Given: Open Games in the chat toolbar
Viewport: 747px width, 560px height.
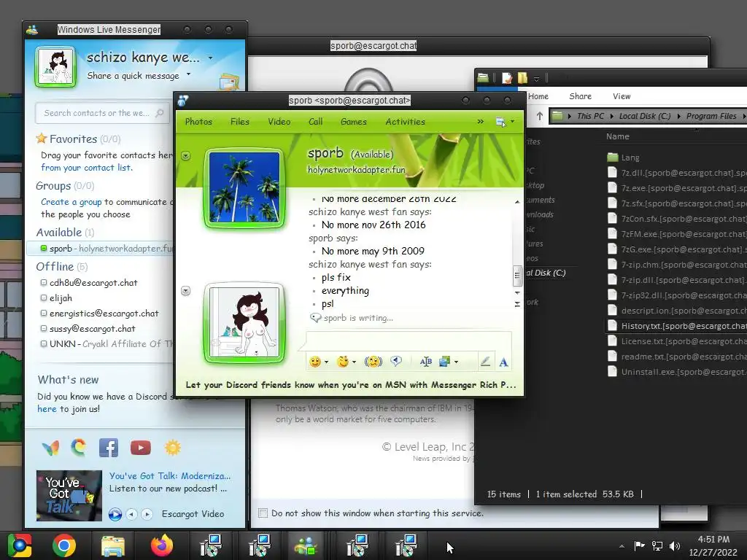Looking at the screenshot, I should pyautogui.click(x=354, y=122).
